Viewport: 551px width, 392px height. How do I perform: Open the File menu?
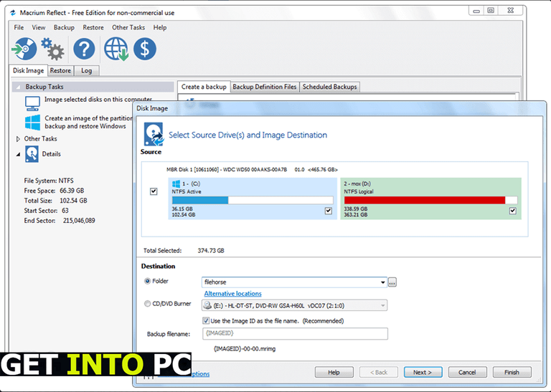coord(19,27)
